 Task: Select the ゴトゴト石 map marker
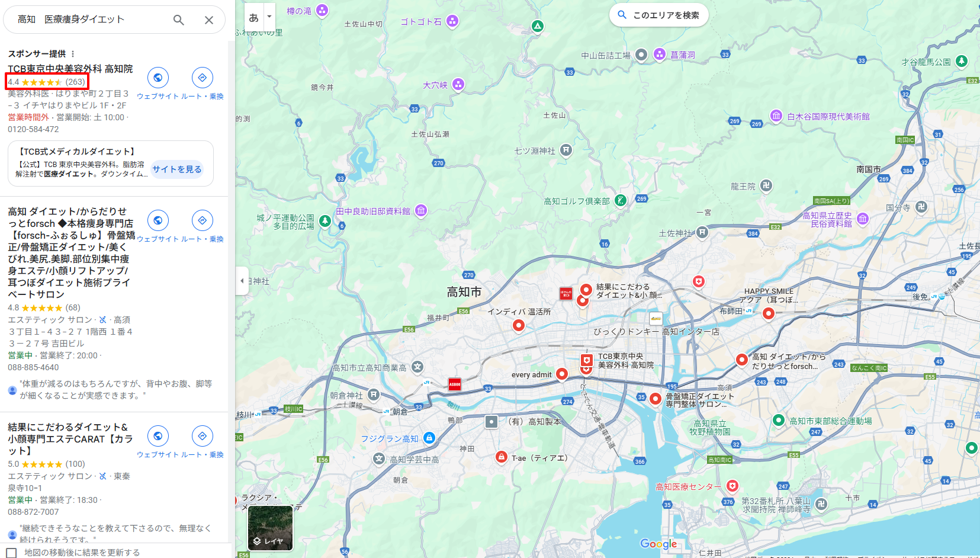452,22
